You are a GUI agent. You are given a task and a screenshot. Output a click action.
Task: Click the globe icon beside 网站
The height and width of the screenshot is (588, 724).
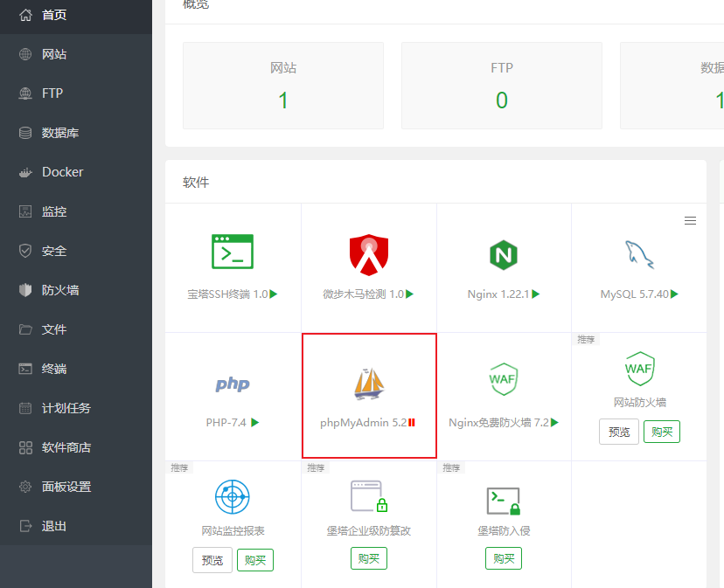[25, 54]
